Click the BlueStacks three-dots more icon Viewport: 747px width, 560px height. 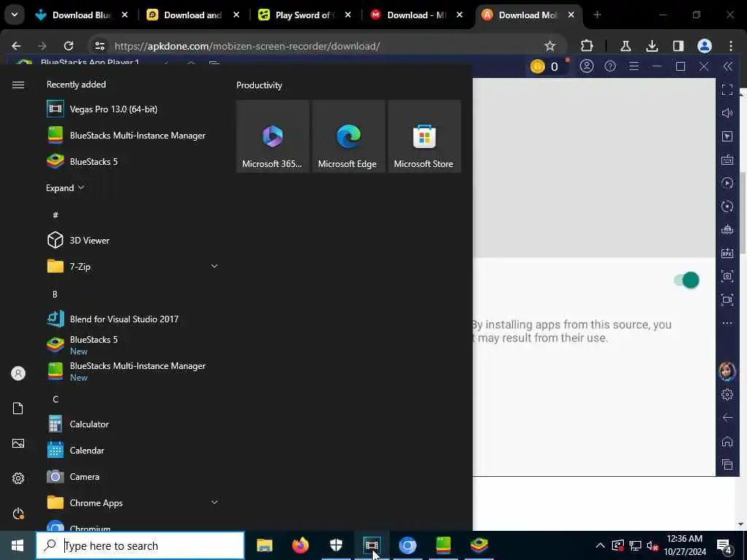[727, 323]
